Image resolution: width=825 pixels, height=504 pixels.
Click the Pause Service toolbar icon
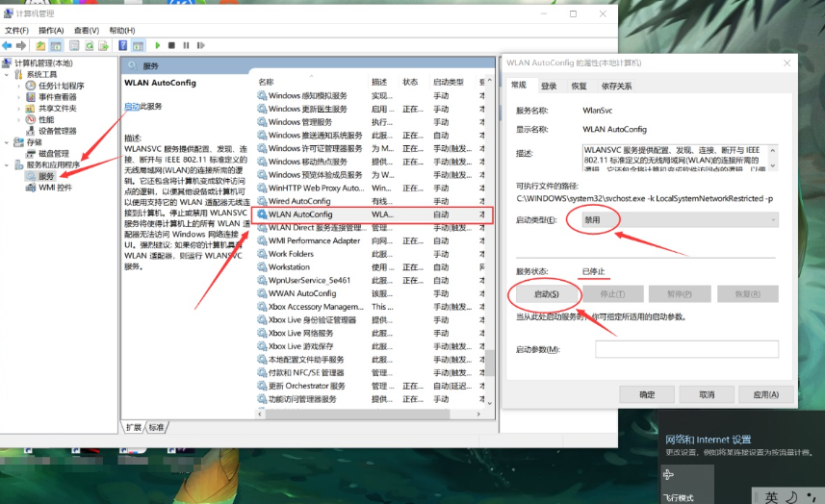(185, 45)
